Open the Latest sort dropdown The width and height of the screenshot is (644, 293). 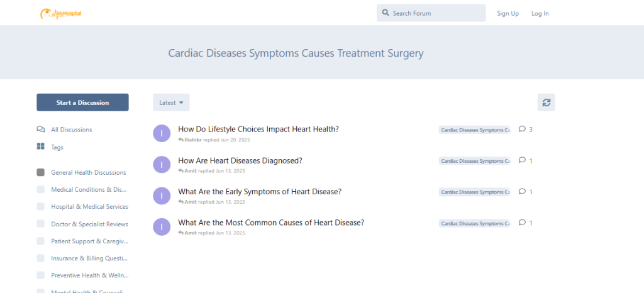click(x=171, y=102)
